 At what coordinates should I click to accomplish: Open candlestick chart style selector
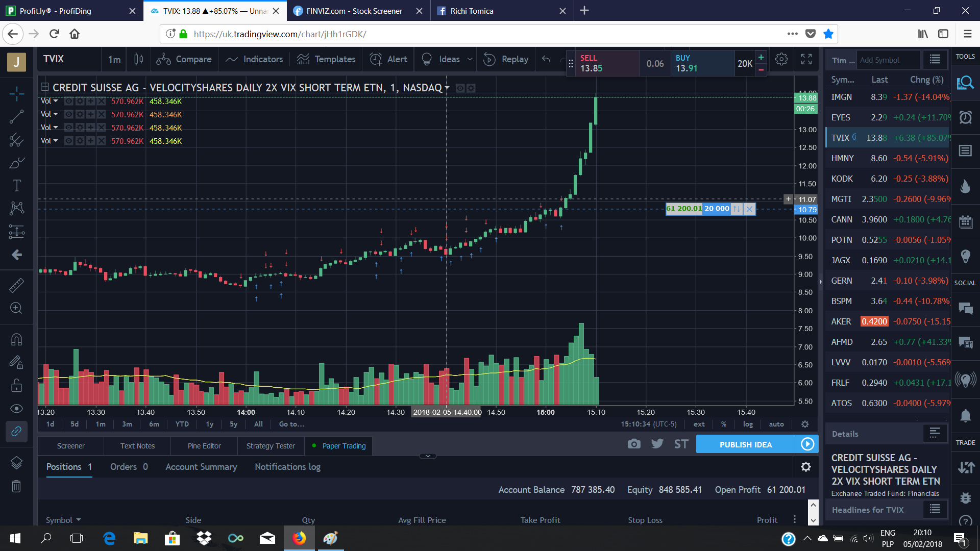(x=138, y=59)
